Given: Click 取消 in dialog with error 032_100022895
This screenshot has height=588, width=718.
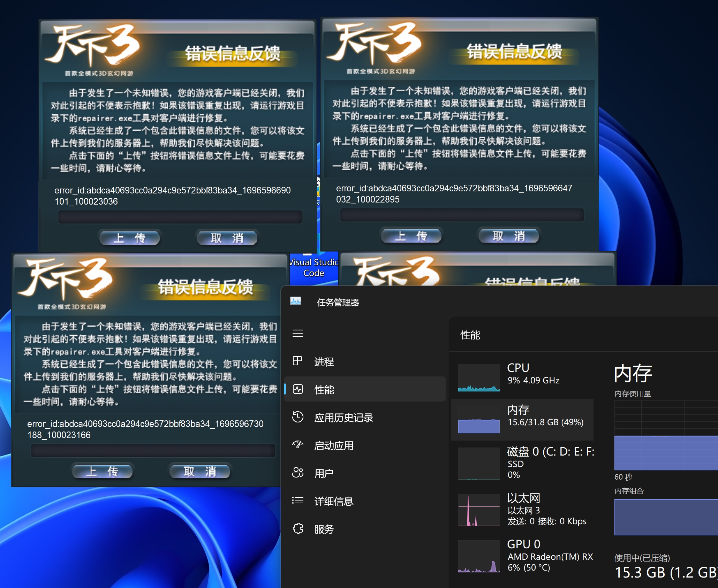Looking at the screenshot, I should (x=509, y=236).
